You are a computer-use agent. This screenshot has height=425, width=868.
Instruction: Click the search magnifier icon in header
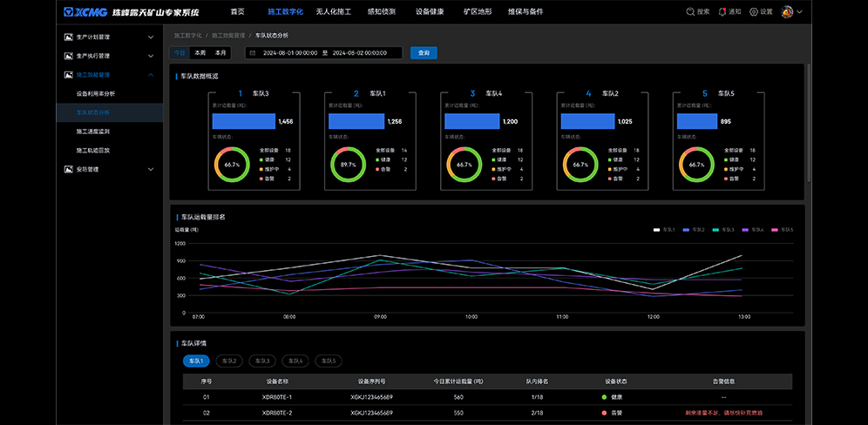coord(691,12)
